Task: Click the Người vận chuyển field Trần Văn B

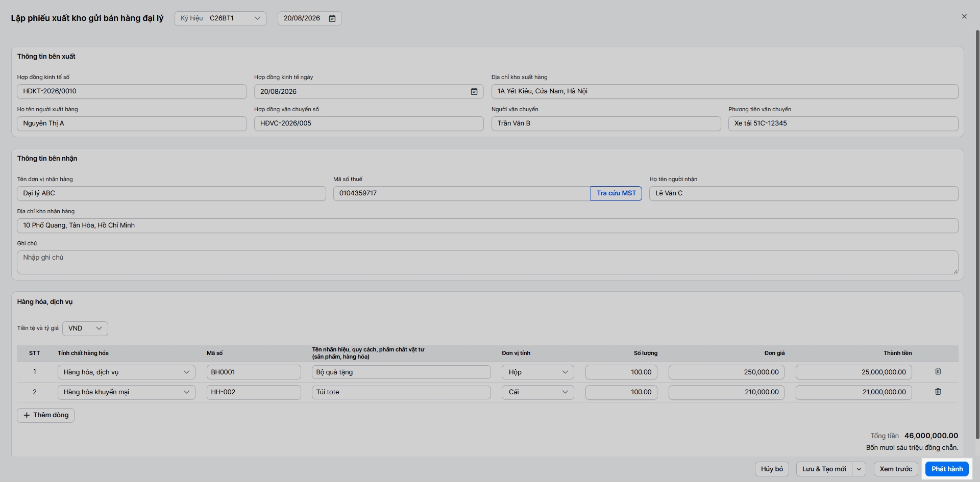Action: [x=606, y=123]
